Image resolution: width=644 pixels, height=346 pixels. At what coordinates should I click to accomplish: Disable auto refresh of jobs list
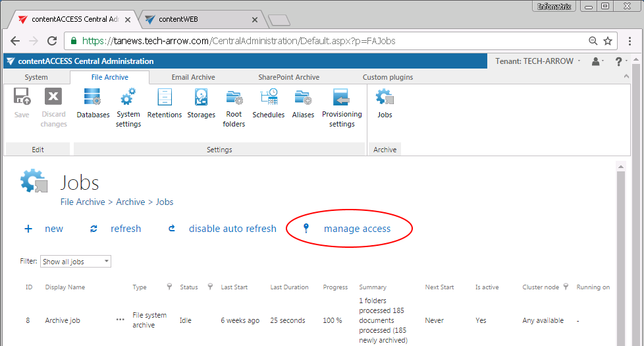point(232,229)
